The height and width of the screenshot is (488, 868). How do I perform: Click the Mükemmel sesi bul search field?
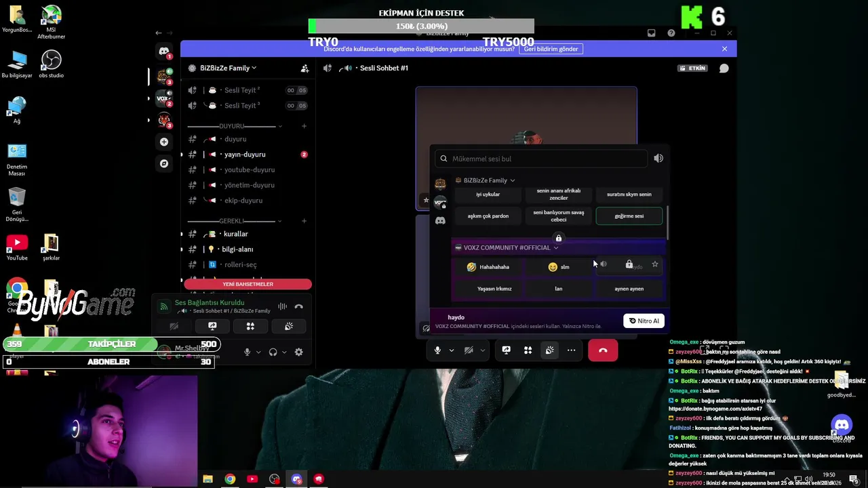click(541, 159)
